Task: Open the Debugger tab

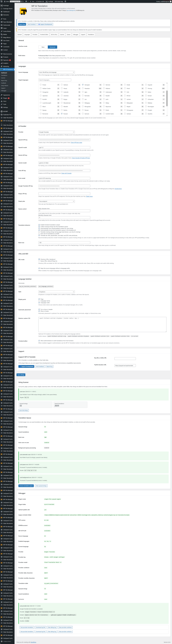Action: pyautogui.click(x=76, y=34)
